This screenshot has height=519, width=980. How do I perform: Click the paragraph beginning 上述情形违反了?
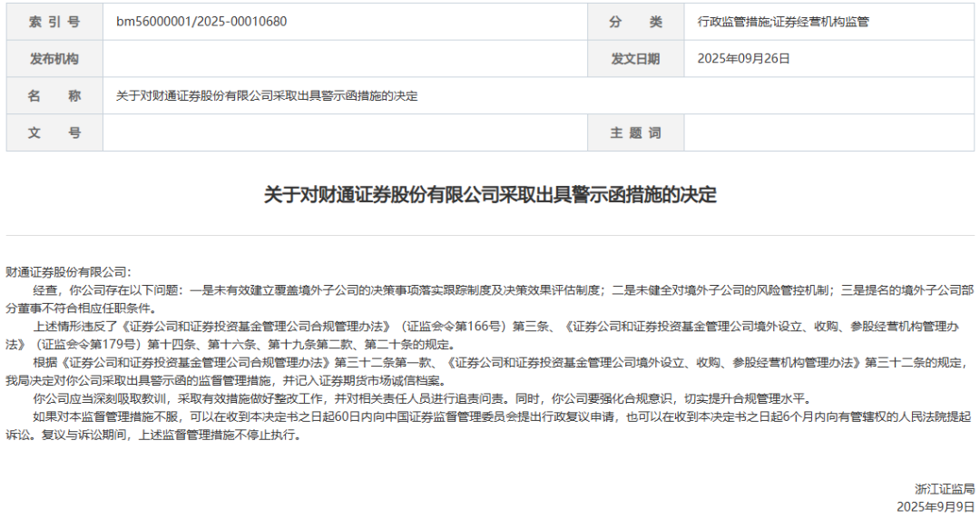483,335
